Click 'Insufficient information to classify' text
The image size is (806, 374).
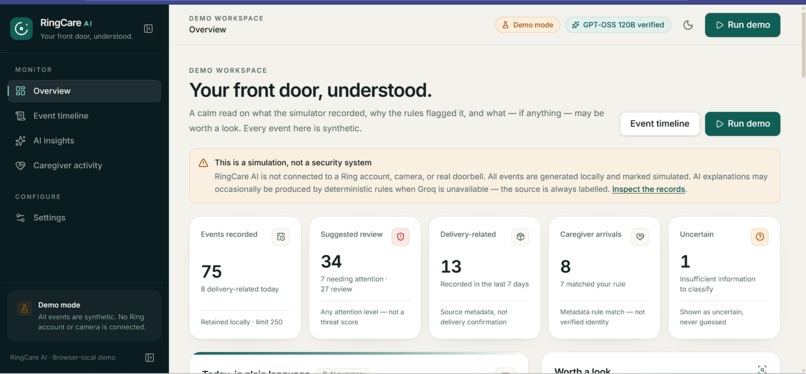tap(717, 284)
